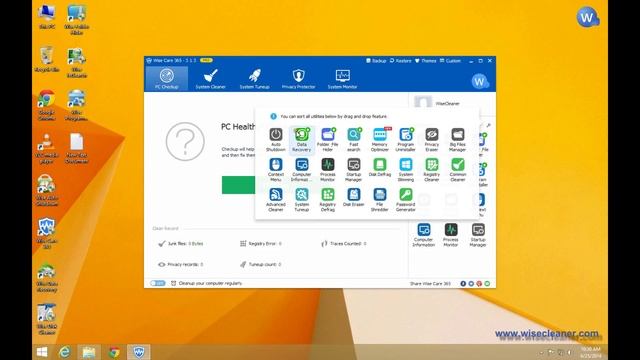This screenshot has width=640, height=360.
Task: Switch to the PC Checkup tab
Action: click(167, 78)
